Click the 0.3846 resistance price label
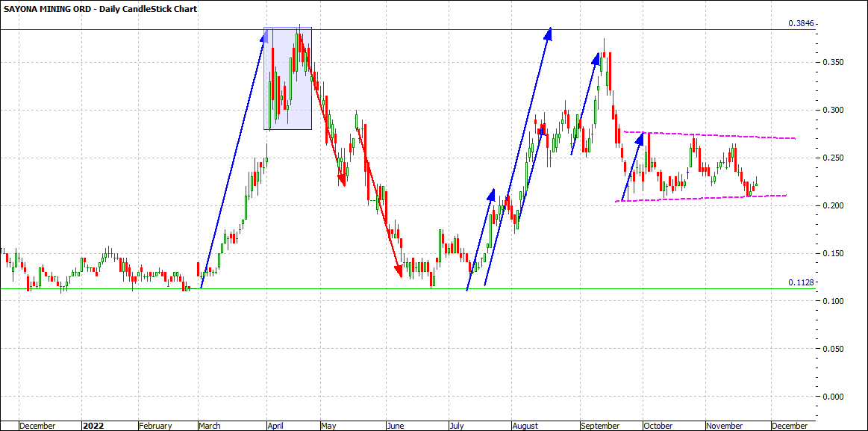The image size is (868, 431). [x=801, y=23]
